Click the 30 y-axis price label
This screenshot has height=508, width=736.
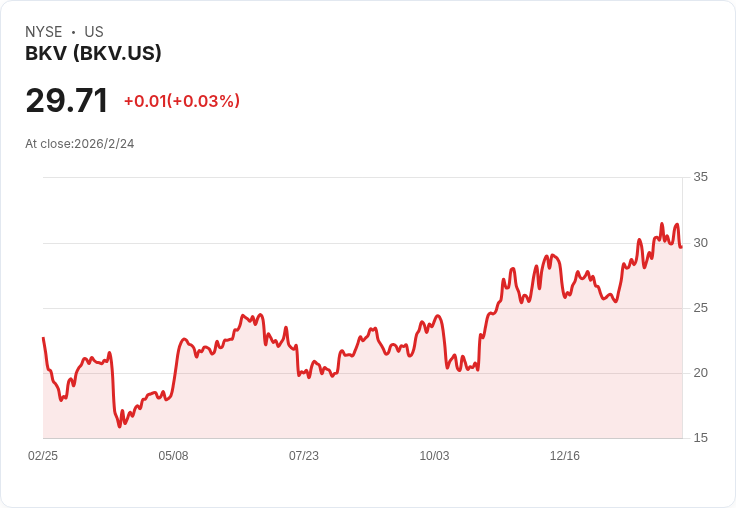700,243
